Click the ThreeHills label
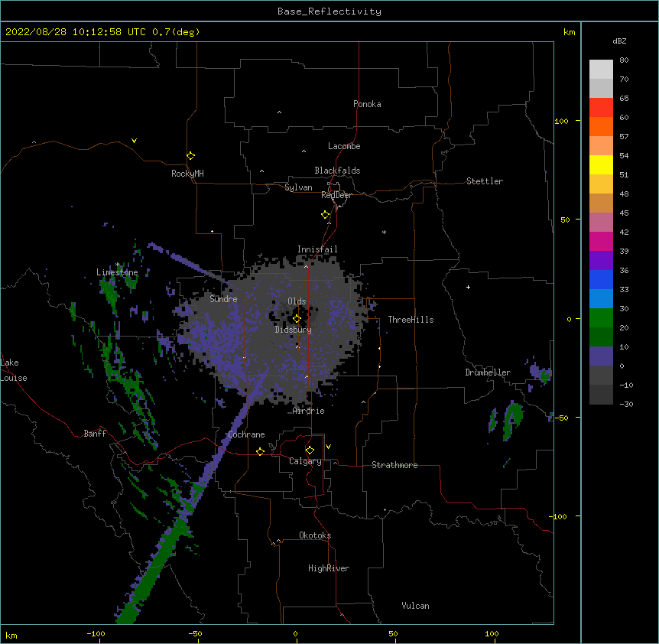This screenshot has width=659, height=644. pyautogui.click(x=411, y=320)
